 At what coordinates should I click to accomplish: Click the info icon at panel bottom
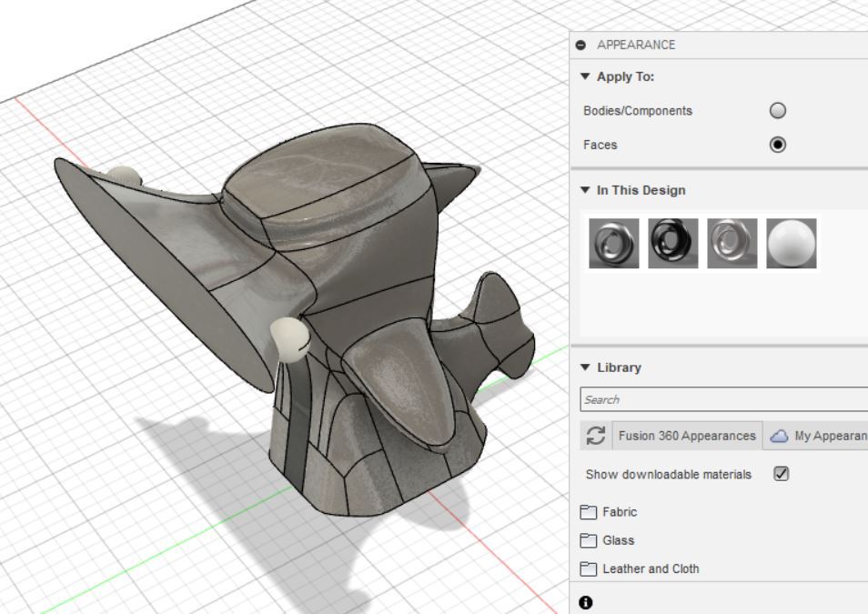click(586, 602)
